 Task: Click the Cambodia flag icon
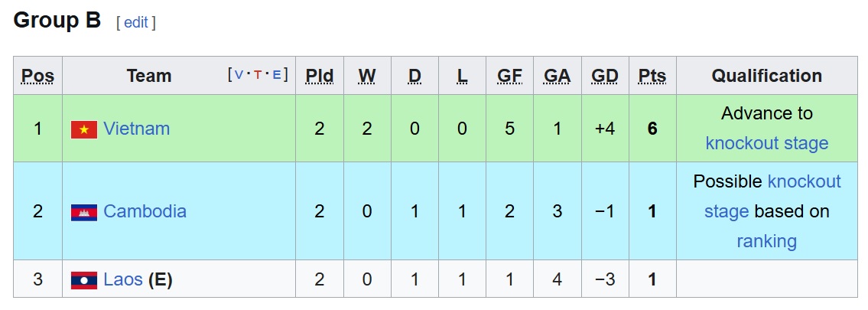[x=84, y=212]
